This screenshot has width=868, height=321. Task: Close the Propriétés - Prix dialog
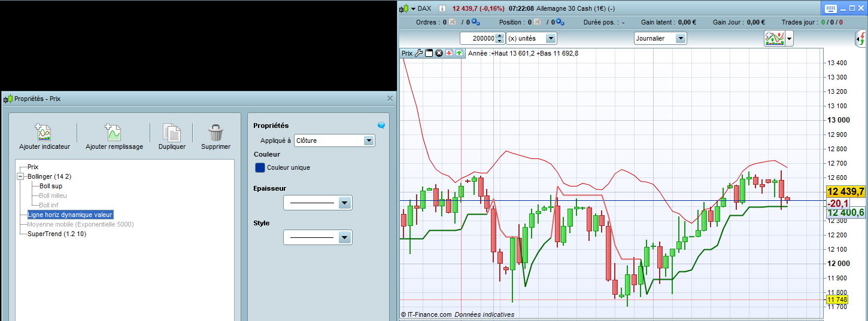tap(390, 99)
